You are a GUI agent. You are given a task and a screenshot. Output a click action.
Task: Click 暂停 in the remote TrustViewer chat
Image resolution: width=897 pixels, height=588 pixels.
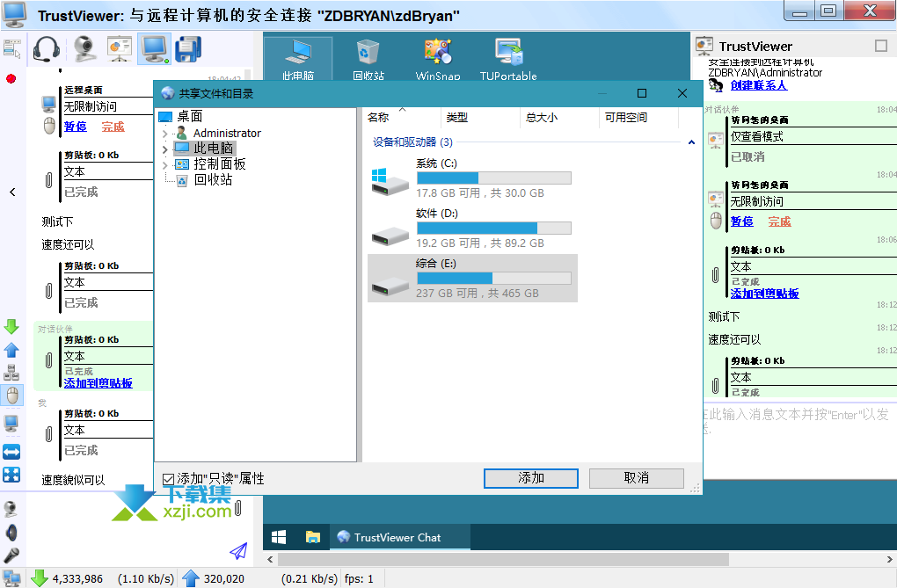(742, 221)
